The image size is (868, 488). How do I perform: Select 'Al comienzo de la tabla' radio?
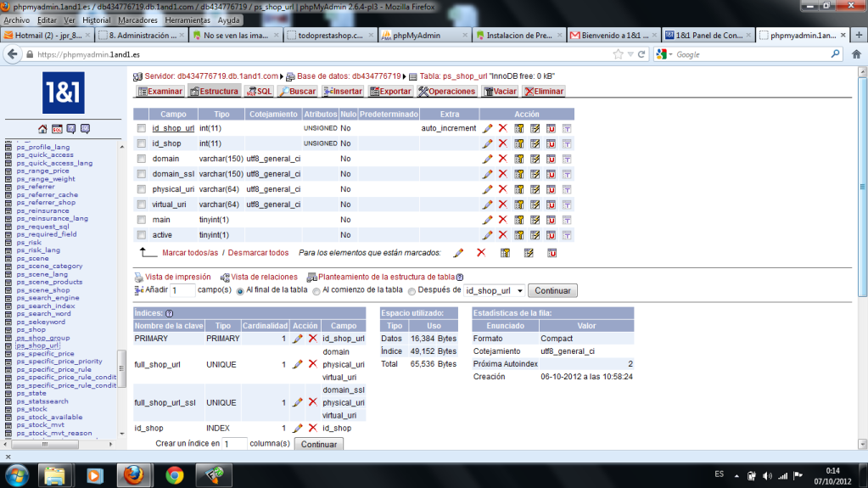coord(316,291)
